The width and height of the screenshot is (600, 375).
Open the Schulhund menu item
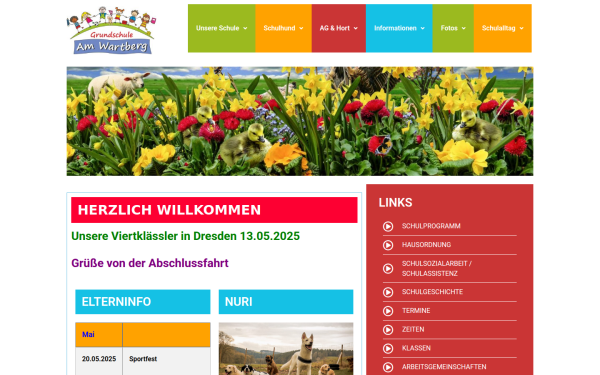pos(284,28)
